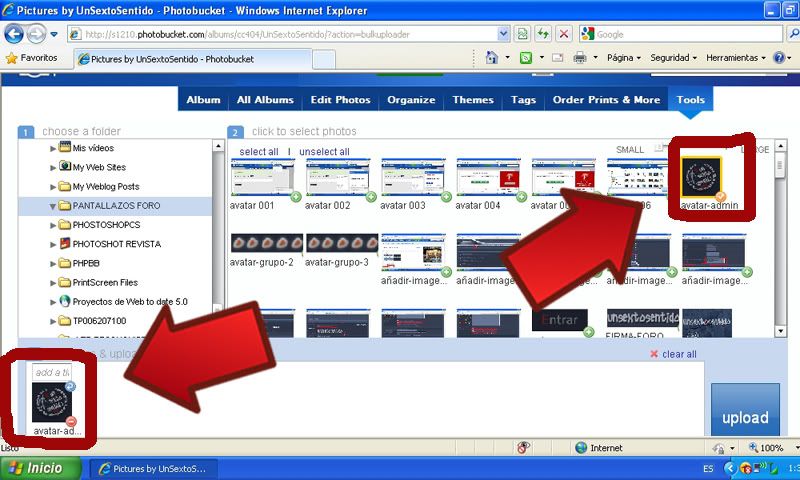Remove queued avatar-ad with red minus icon
Screen dimensions: 800x480
click(71, 421)
